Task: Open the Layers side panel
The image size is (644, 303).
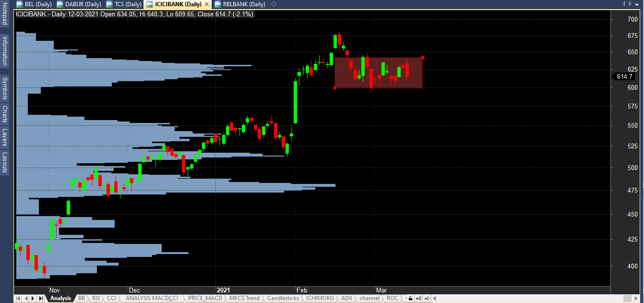Action: tap(5, 137)
